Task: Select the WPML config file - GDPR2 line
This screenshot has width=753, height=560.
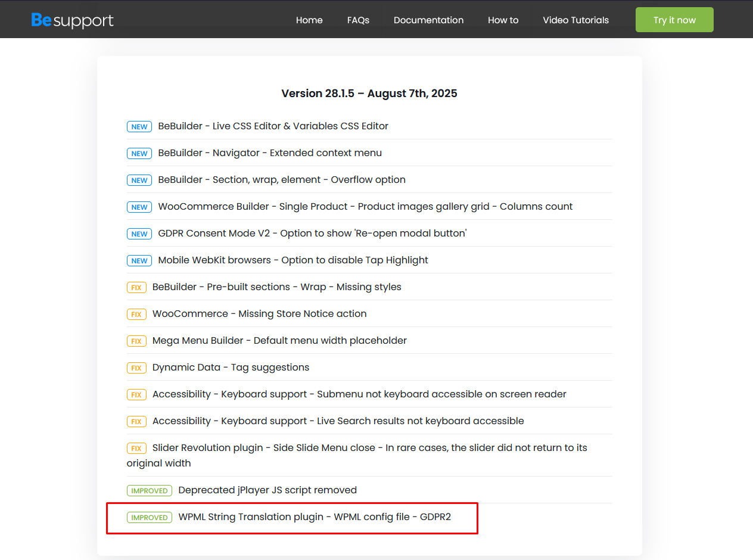Action: tap(315, 517)
